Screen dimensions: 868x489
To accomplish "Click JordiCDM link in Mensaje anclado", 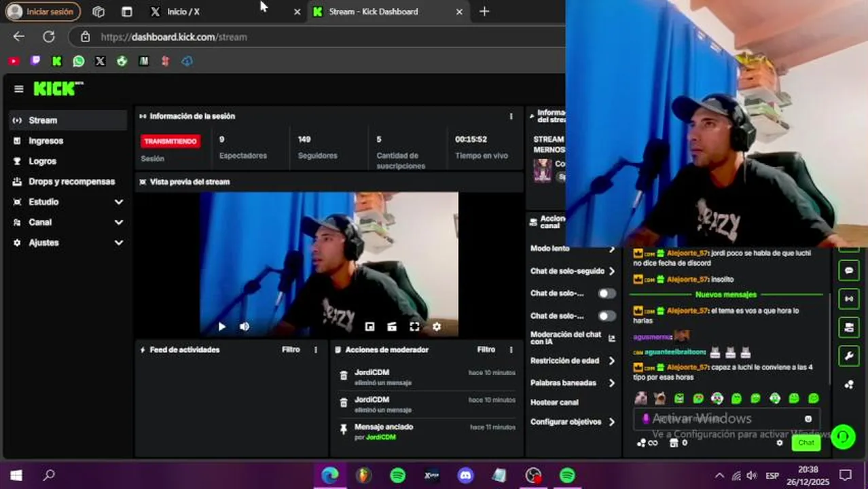I will click(381, 437).
